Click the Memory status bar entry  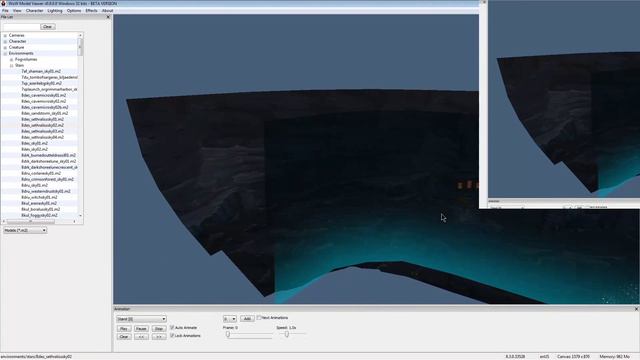coord(614,357)
